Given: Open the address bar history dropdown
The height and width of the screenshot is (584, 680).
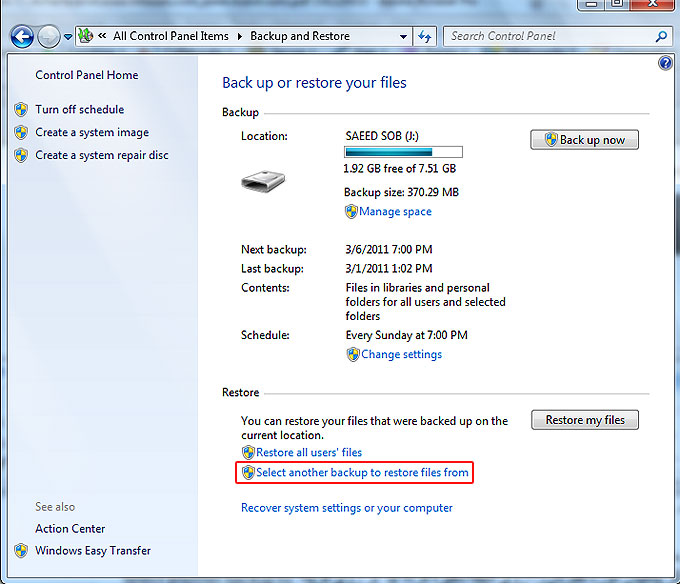Looking at the screenshot, I should click(403, 37).
